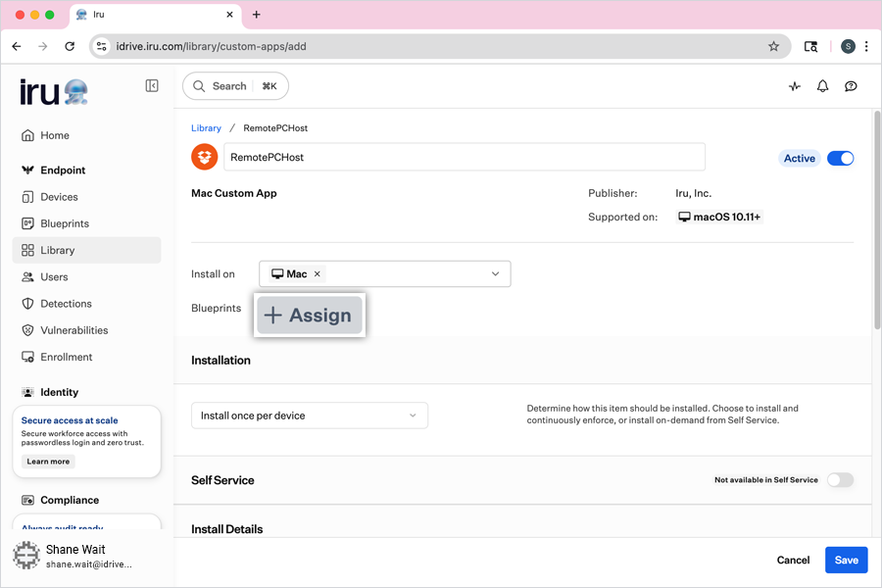Expand the Install on dropdown
The width and height of the screenshot is (882, 588).
495,274
